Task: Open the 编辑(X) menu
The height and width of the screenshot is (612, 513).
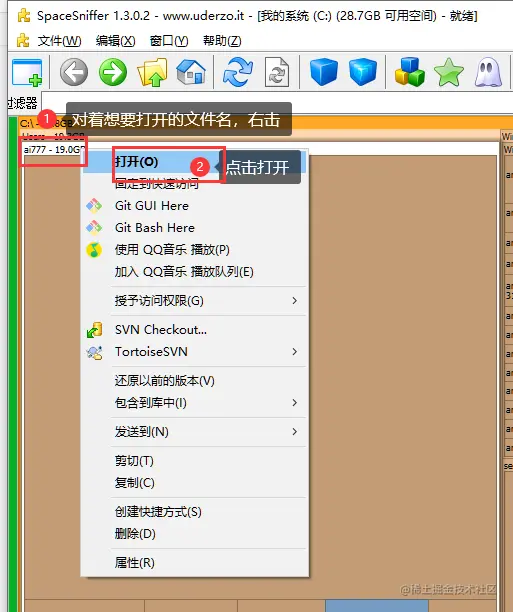Action: [116, 41]
